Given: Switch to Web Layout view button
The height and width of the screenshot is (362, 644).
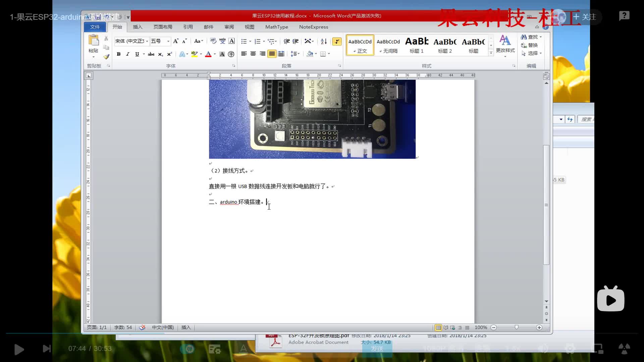Looking at the screenshot, I should (453, 327).
